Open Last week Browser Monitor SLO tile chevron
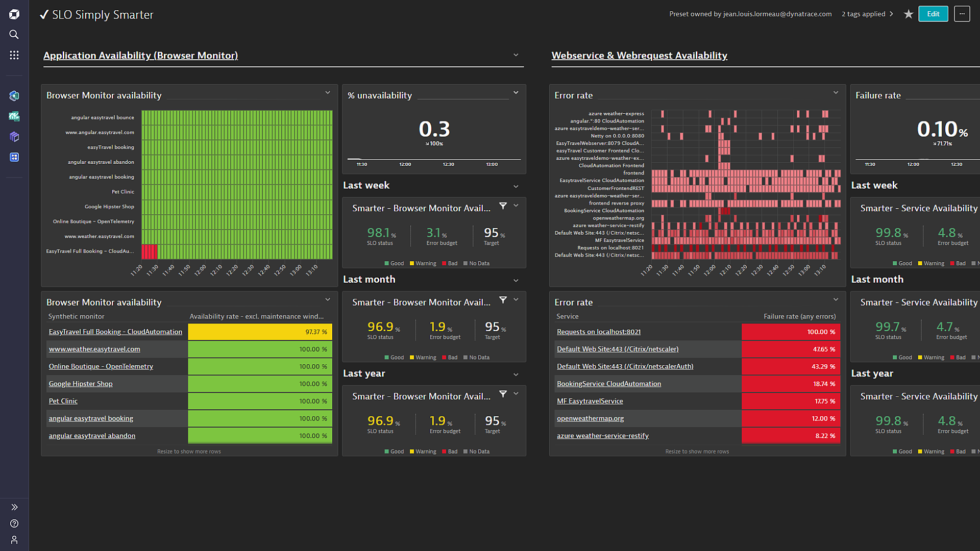Image resolution: width=980 pixels, height=551 pixels. coord(516,206)
